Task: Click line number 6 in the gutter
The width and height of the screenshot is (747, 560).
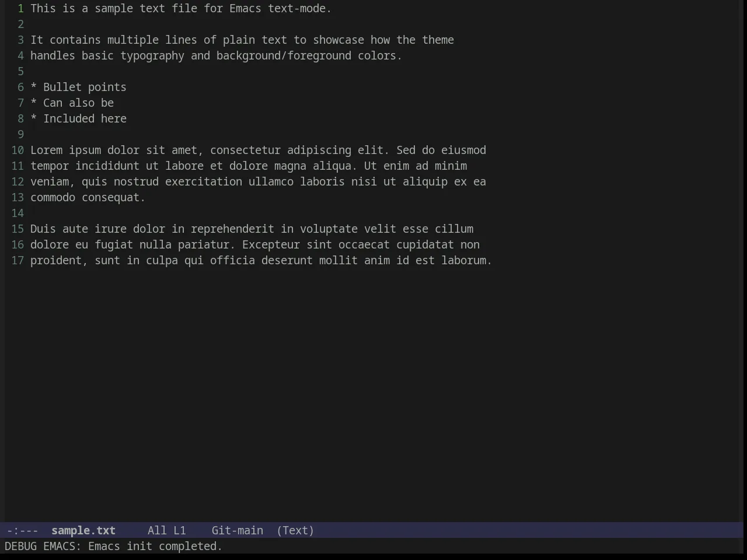Action: (20, 87)
